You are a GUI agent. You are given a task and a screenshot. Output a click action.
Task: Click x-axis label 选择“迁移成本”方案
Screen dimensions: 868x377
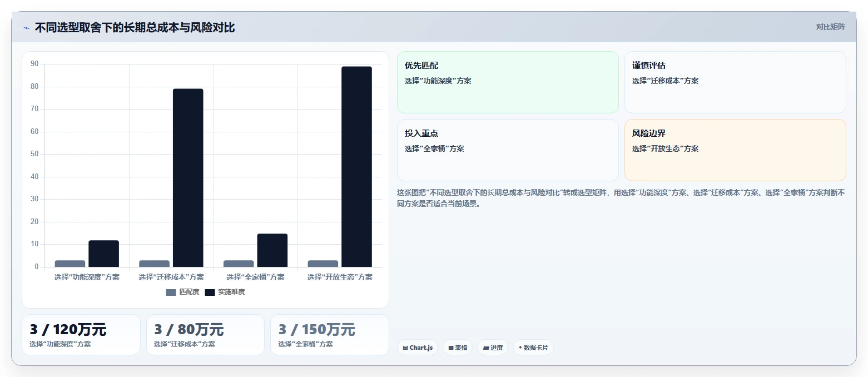point(171,277)
